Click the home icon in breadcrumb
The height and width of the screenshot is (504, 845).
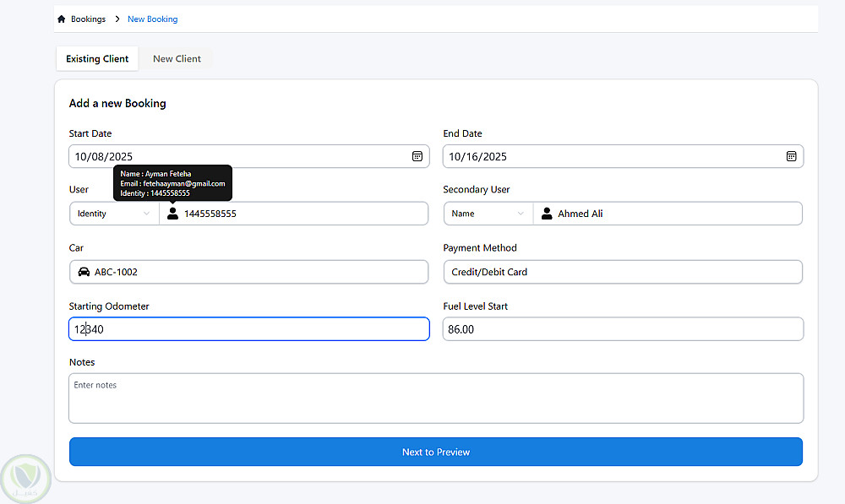click(62, 19)
